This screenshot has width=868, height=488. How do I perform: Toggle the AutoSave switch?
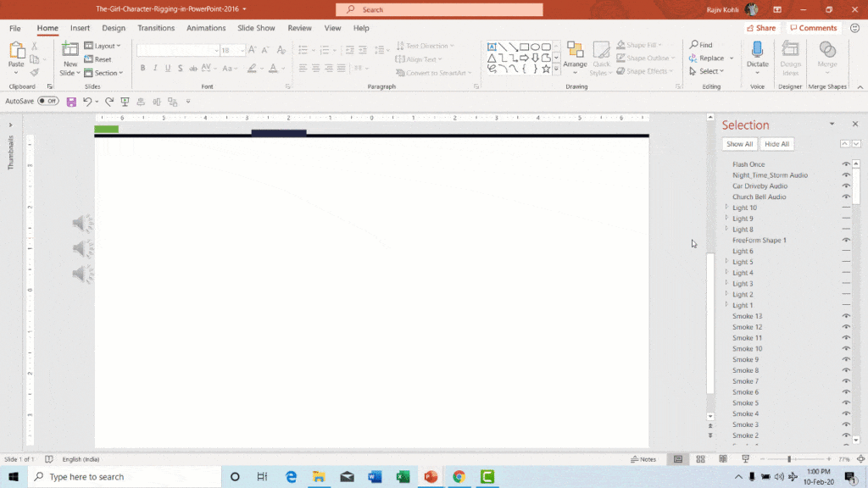[x=47, y=100]
